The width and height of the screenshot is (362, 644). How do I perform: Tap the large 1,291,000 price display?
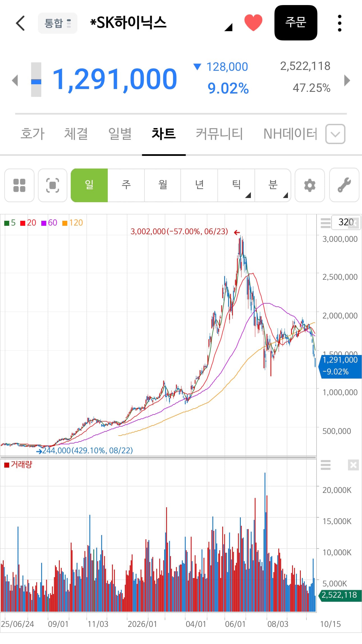pyautogui.click(x=115, y=79)
